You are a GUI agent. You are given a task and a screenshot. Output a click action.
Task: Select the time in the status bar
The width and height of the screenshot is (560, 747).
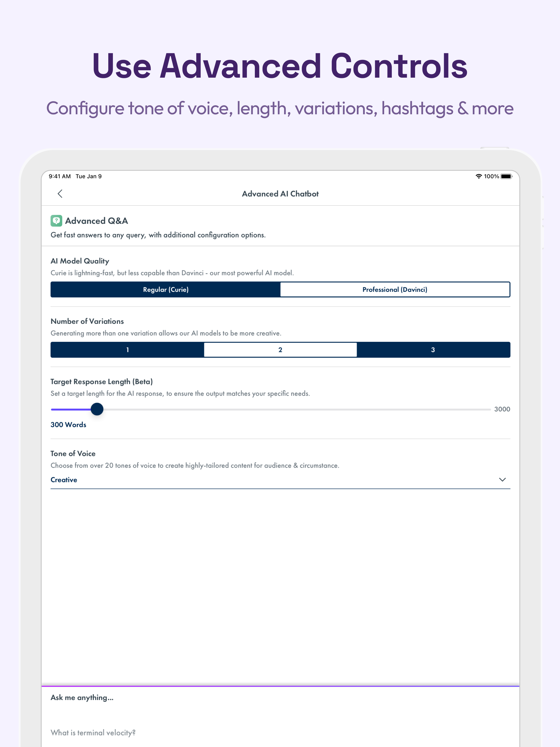click(x=60, y=176)
